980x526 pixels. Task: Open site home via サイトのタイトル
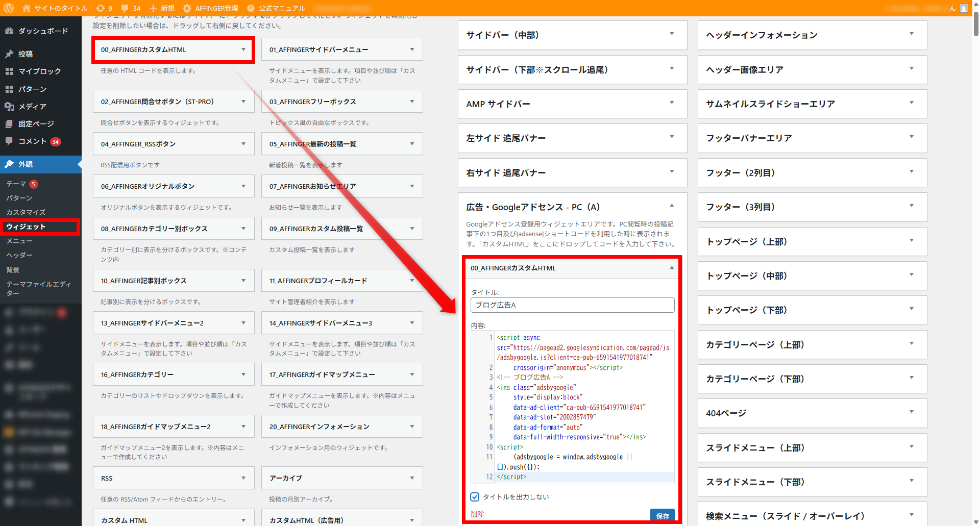tap(55, 8)
